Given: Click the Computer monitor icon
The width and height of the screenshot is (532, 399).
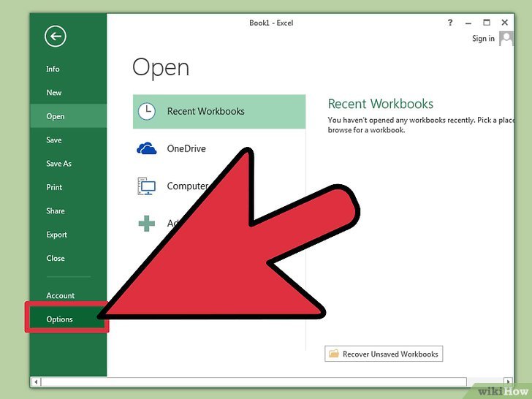Looking at the screenshot, I should 147,186.
